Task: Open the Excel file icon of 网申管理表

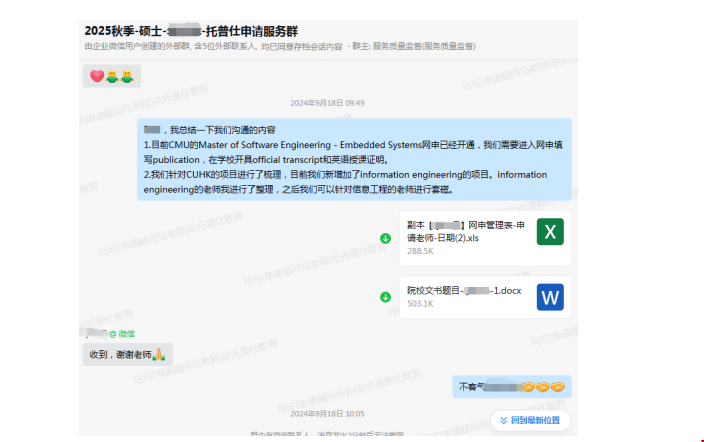Action: (550, 232)
